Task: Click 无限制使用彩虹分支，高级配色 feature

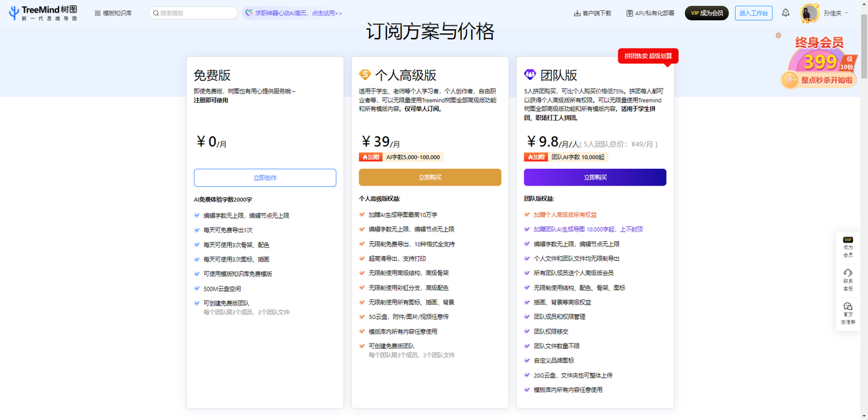Action: (x=408, y=288)
